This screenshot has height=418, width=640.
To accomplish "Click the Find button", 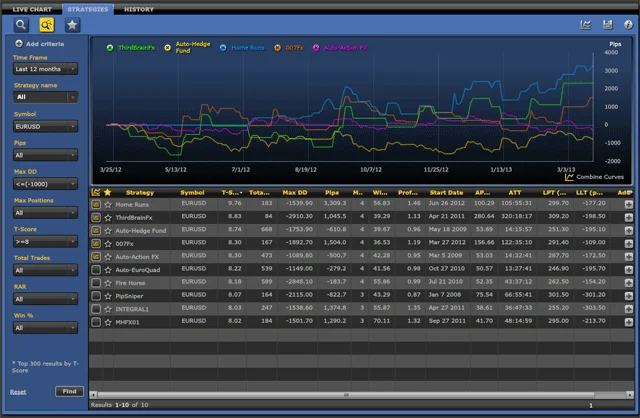I will (69, 391).
